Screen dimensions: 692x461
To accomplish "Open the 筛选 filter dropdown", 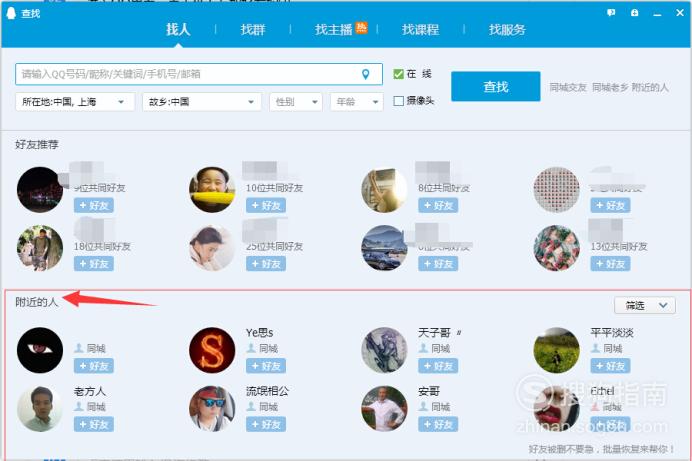I will click(645, 305).
